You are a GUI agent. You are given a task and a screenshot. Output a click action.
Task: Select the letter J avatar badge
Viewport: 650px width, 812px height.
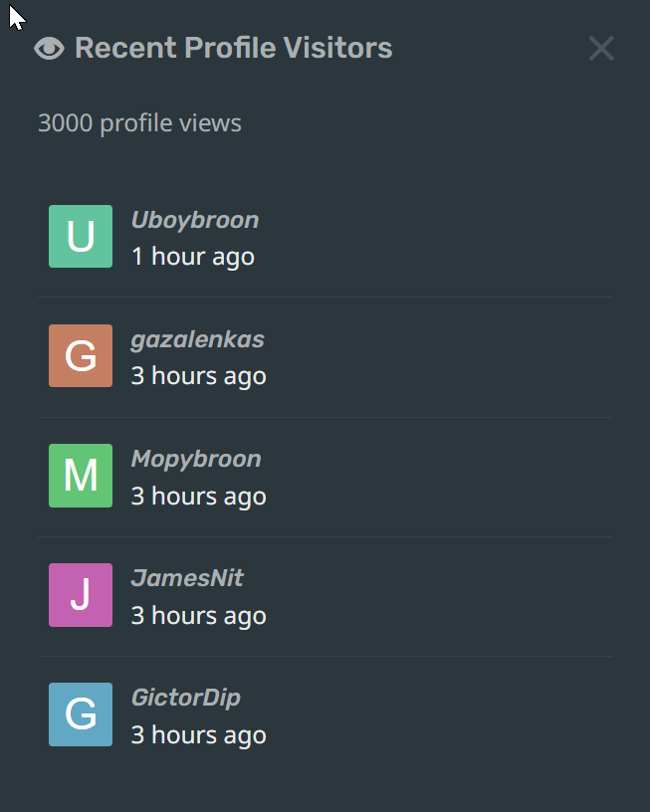(81, 595)
